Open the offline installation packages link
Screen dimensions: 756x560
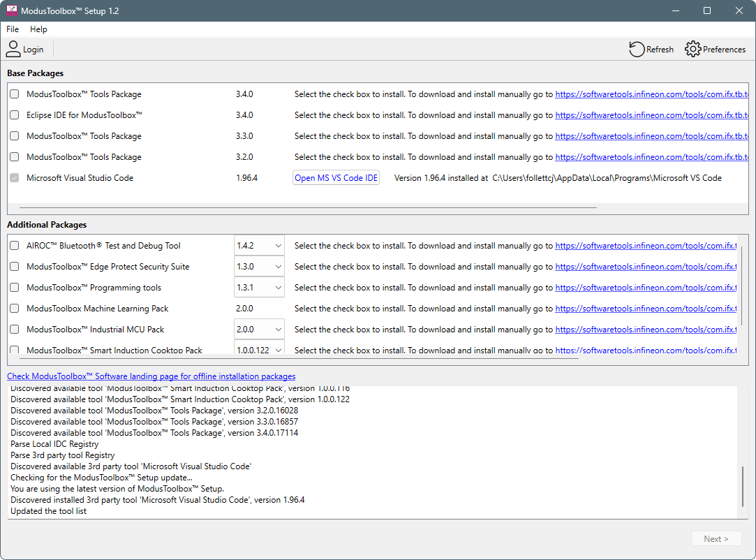click(151, 376)
